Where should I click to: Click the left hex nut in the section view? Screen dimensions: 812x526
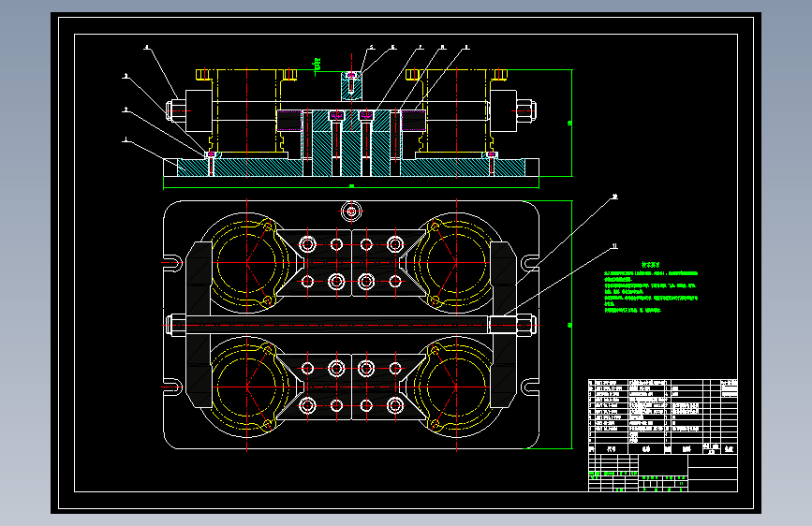pos(175,110)
